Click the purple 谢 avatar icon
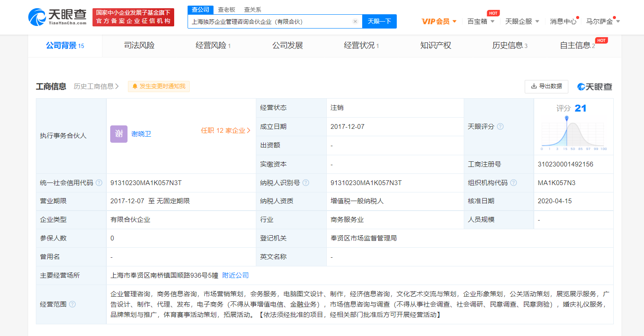Screen dimensions: 644x336 [119, 134]
